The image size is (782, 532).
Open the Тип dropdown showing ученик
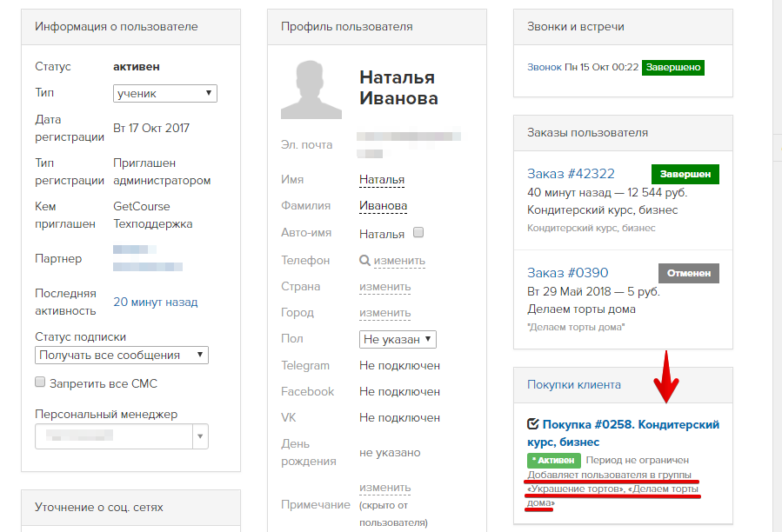pyautogui.click(x=165, y=93)
